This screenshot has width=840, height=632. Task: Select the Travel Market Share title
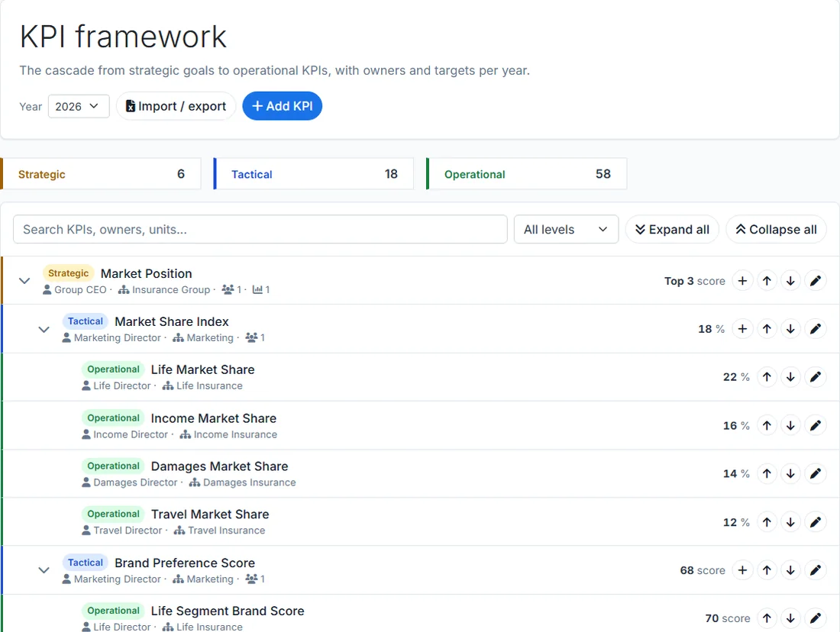tap(210, 514)
